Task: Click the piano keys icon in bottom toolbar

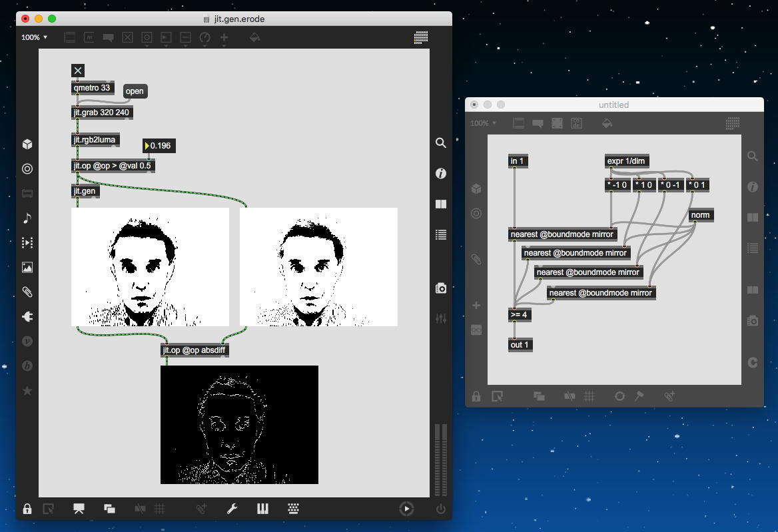Action: [262, 509]
